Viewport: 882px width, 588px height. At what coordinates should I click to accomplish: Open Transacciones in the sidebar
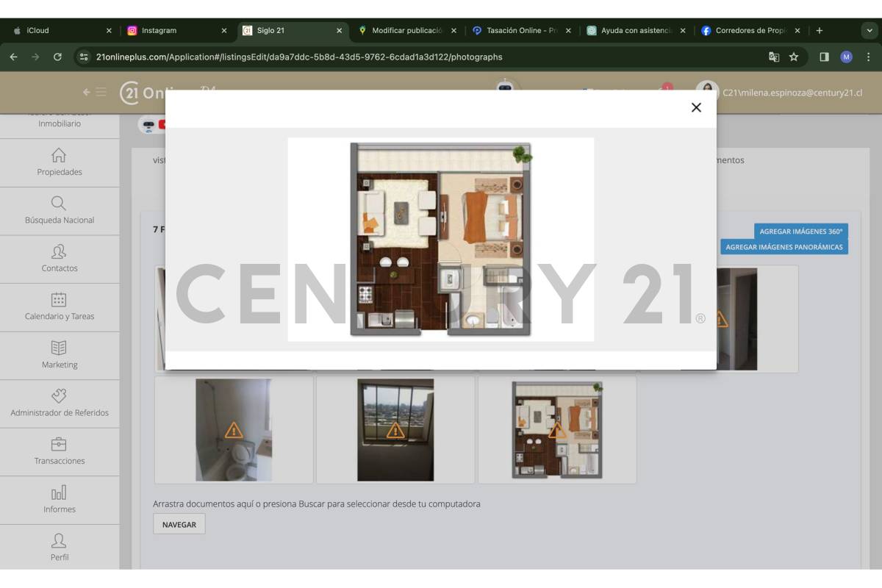point(60,451)
